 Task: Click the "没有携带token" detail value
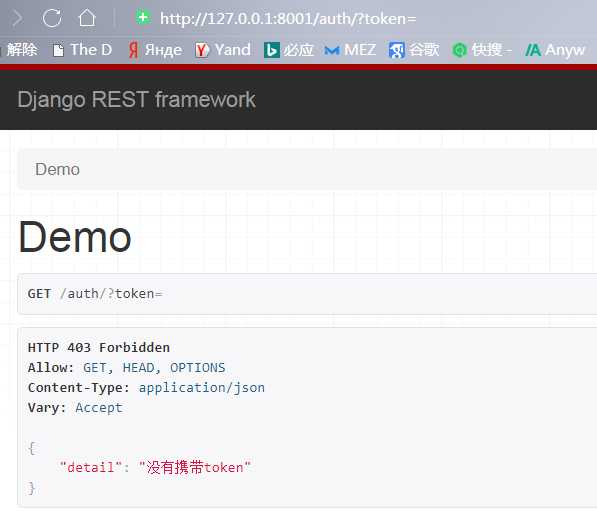(195, 467)
